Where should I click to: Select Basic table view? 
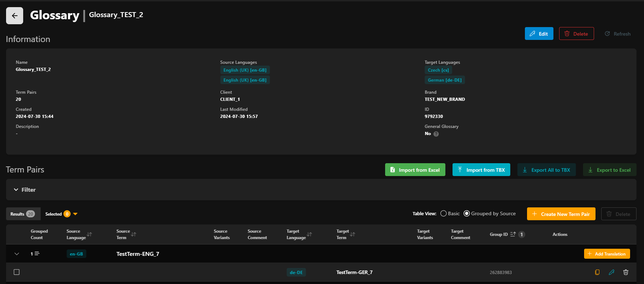(444, 213)
